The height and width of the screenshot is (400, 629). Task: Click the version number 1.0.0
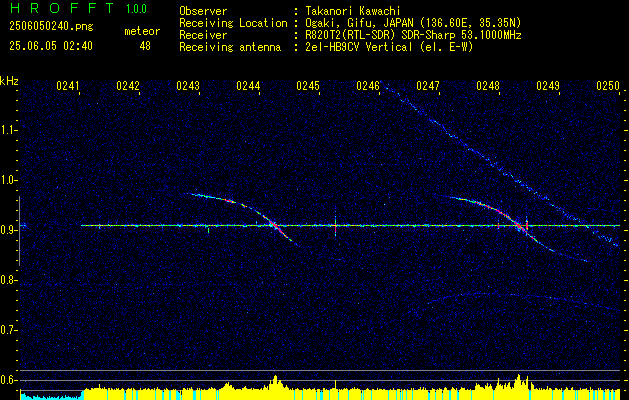click(x=136, y=9)
